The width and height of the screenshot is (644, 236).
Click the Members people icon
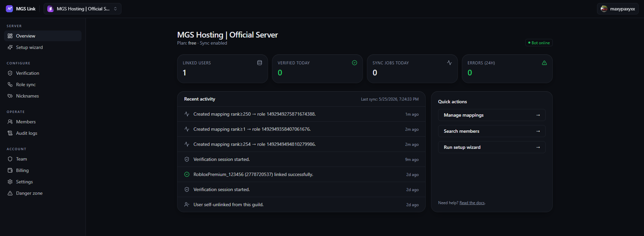[10, 122]
